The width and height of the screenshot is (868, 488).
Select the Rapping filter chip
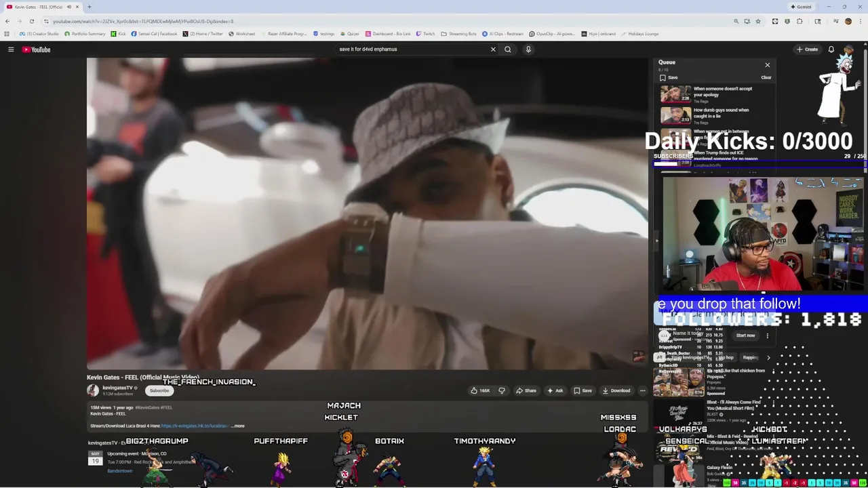pyautogui.click(x=750, y=358)
